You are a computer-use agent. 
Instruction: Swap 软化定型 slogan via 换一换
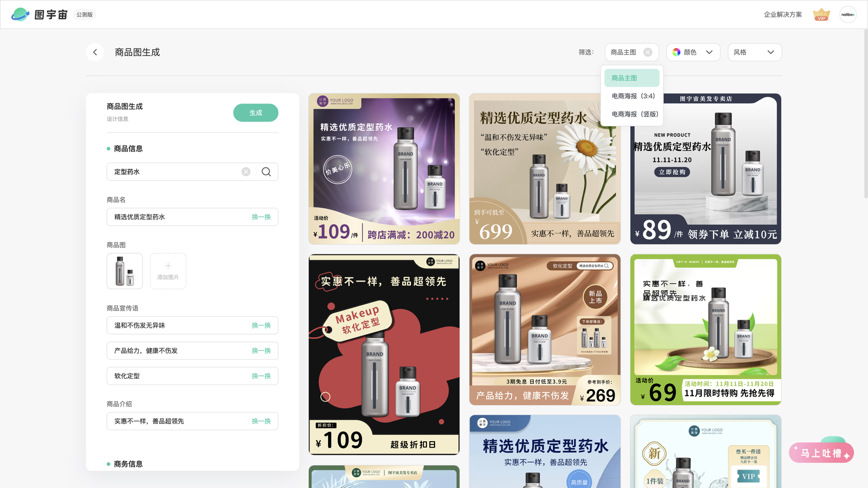click(x=261, y=376)
